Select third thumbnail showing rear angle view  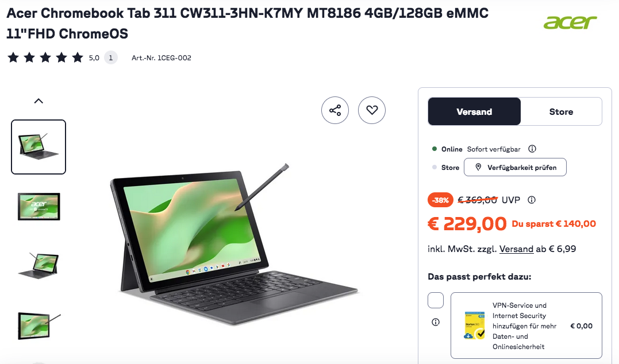[x=39, y=265]
